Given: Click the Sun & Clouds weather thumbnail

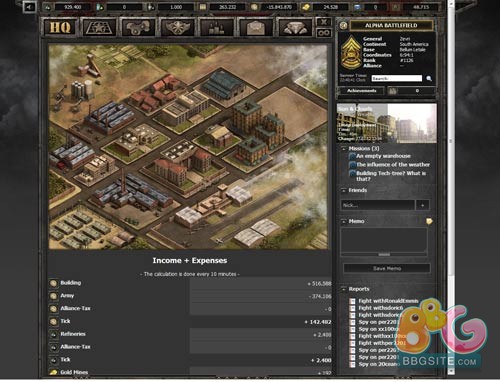Looking at the screenshot, I should point(387,123).
